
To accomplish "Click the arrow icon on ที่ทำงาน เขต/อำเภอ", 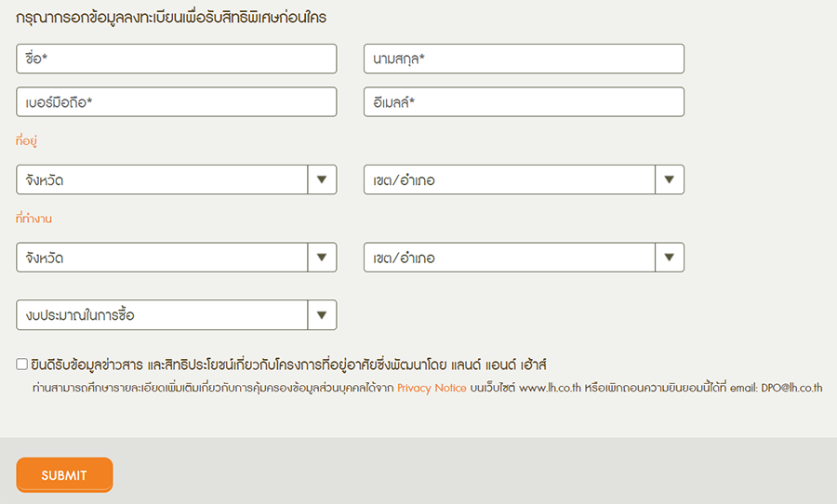I will [x=670, y=258].
